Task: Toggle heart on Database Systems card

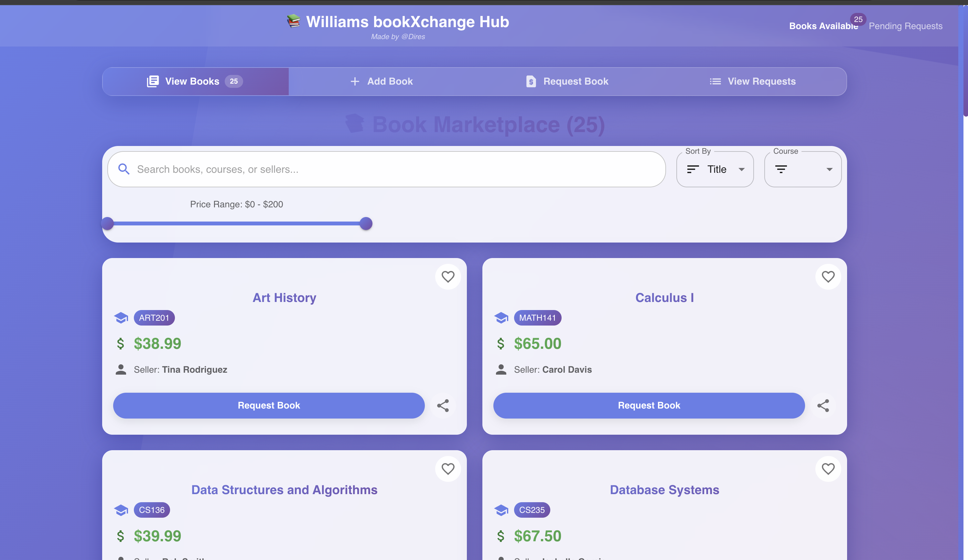Action: point(828,469)
